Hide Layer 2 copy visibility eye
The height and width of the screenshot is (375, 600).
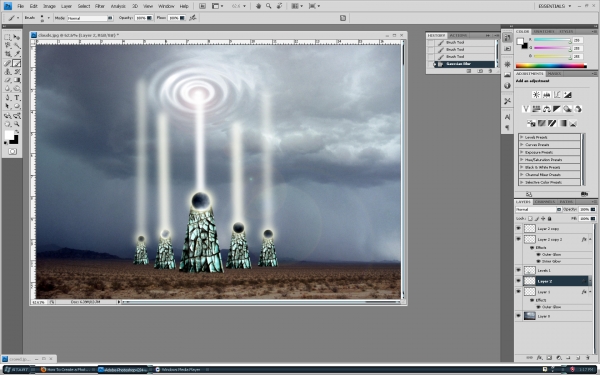point(518,228)
